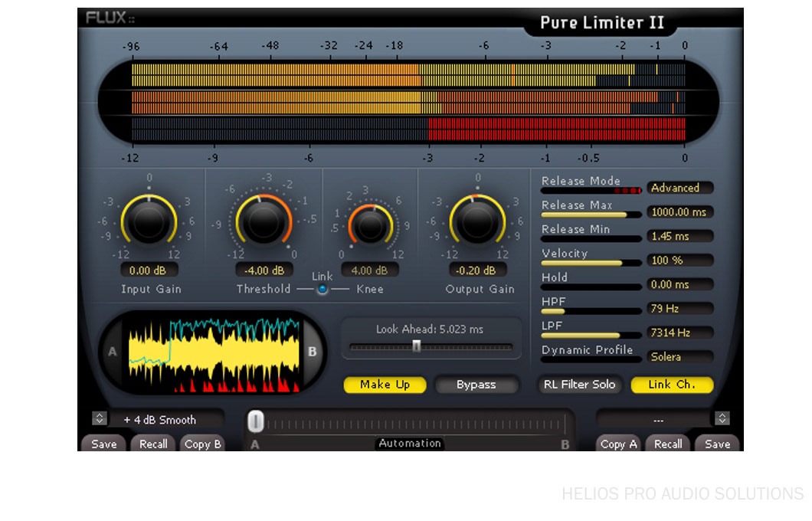Select the A slot beside waveform display
This screenshot has width=812, height=521.
[x=113, y=352]
